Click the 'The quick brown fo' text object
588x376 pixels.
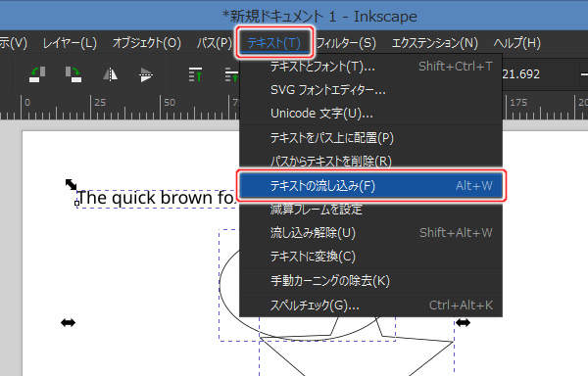point(157,198)
